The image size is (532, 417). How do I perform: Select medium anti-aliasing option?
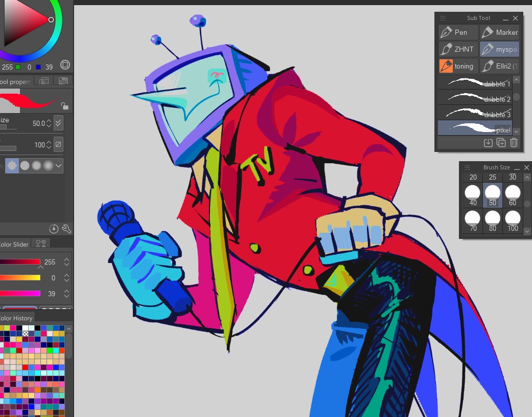pos(36,166)
